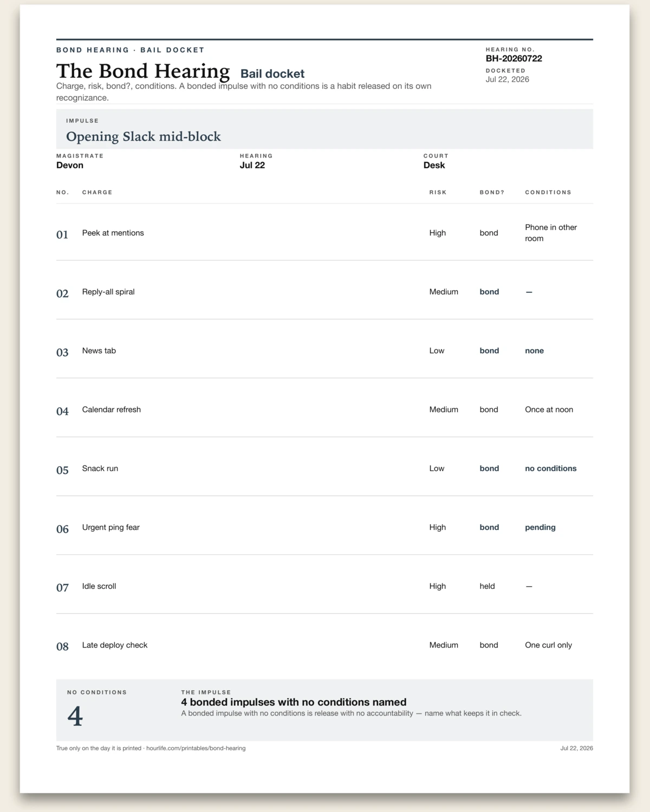
Task: Select the large no-conditions count 4
Action: coord(75,716)
